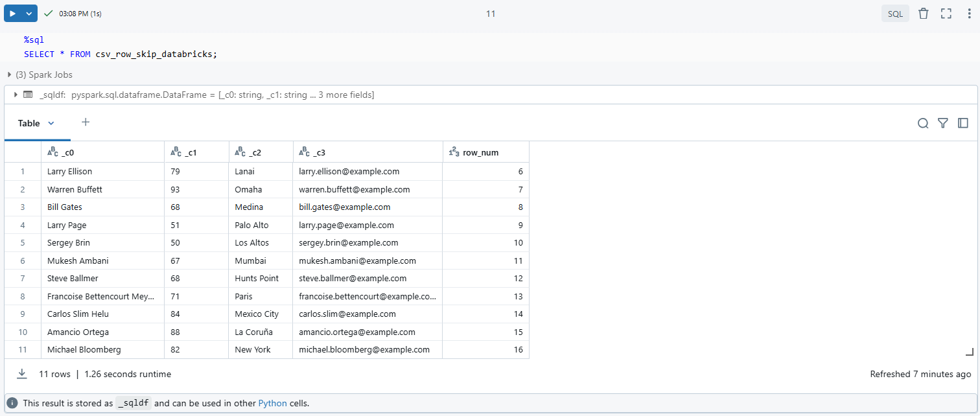
Task: Delete the cell using the trash icon
Action: pos(924,13)
